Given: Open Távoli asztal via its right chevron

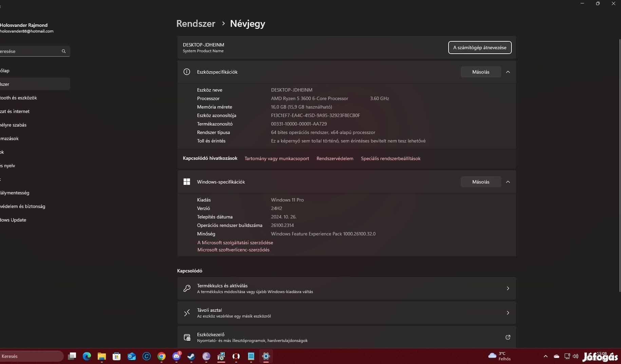Looking at the screenshot, I should (x=508, y=313).
